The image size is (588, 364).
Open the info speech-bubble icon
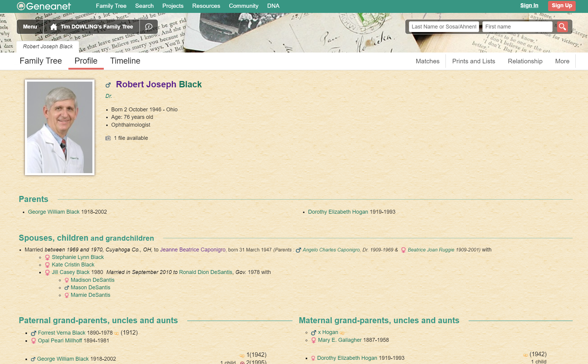(x=148, y=27)
